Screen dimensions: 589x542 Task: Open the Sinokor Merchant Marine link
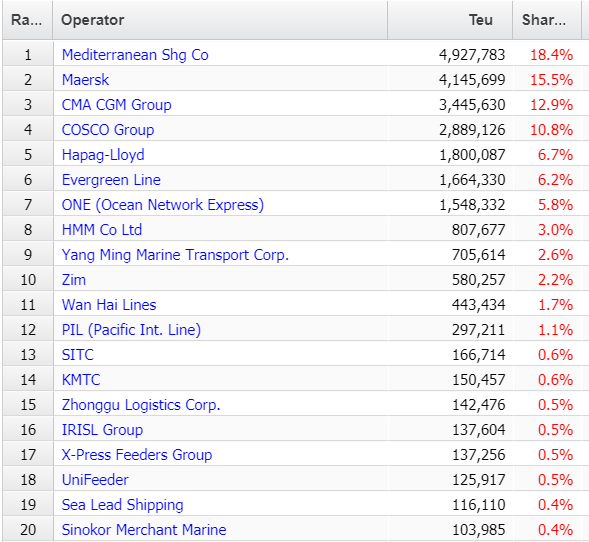(144, 530)
